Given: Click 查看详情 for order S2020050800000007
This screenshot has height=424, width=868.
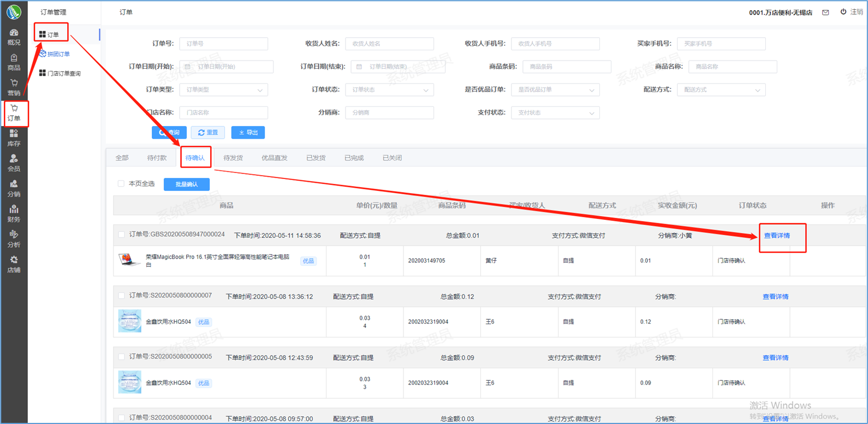Looking at the screenshot, I should (775, 297).
